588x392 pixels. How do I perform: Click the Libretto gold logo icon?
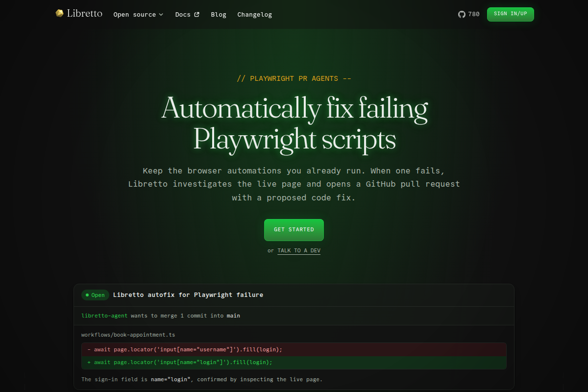point(59,13)
